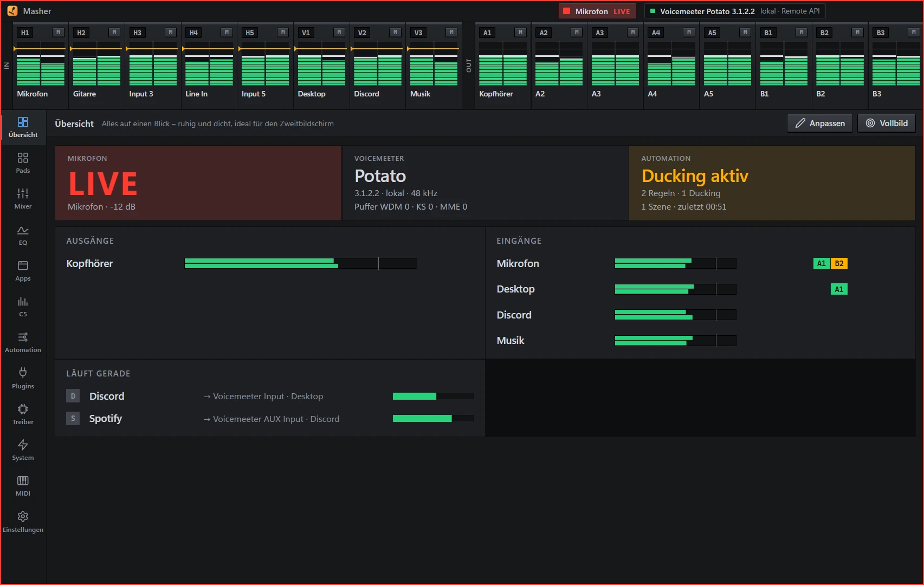Open the EQ curve icon
924x585 pixels.
click(x=23, y=230)
